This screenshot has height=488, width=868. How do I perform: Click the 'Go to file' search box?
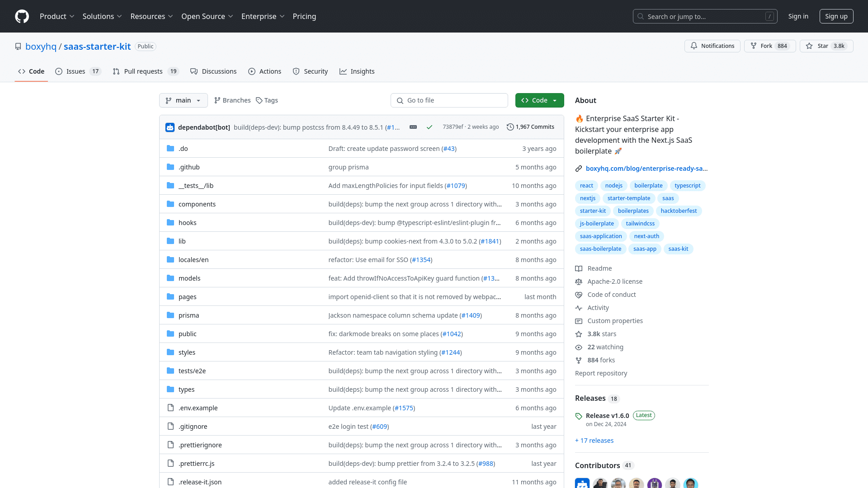pyautogui.click(x=449, y=100)
